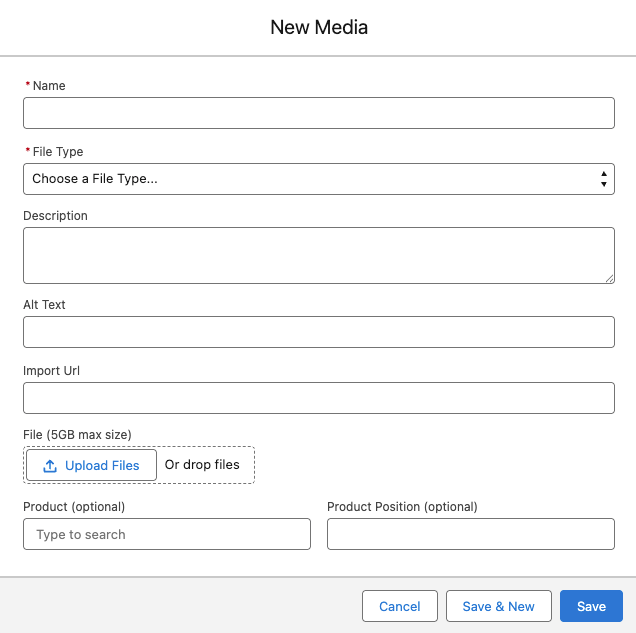636x633 pixels.
Task: Focus the Description text area
Action: tap(319, 255)
